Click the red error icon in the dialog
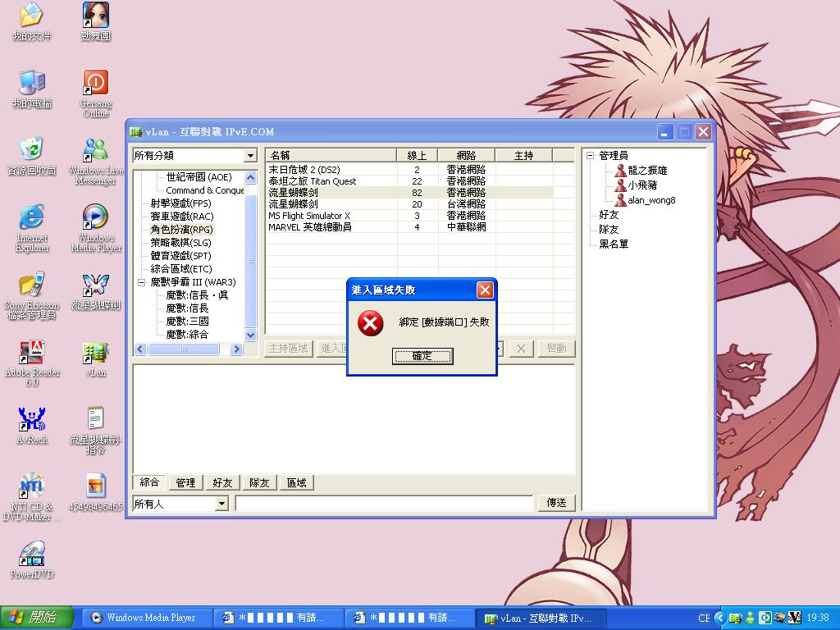This screenshot has height=630, width=840. point(371,323)
